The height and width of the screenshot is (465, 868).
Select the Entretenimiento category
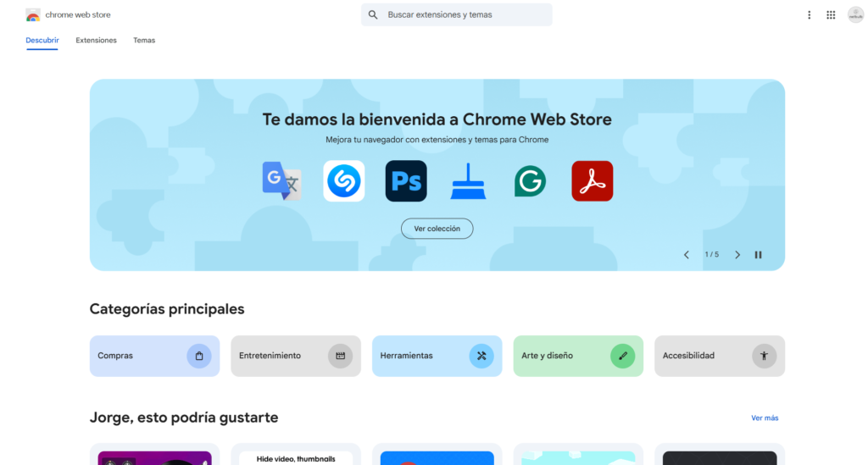click(x=296, y=356)
